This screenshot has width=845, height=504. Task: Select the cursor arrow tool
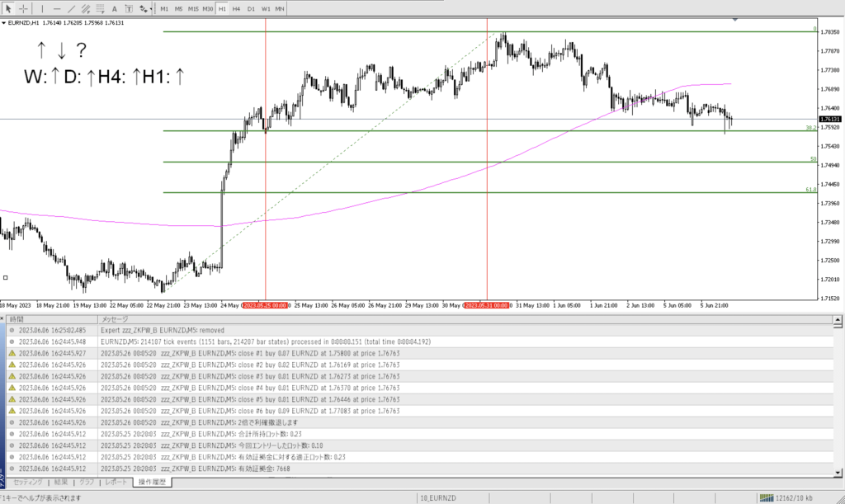click(8, 8)
